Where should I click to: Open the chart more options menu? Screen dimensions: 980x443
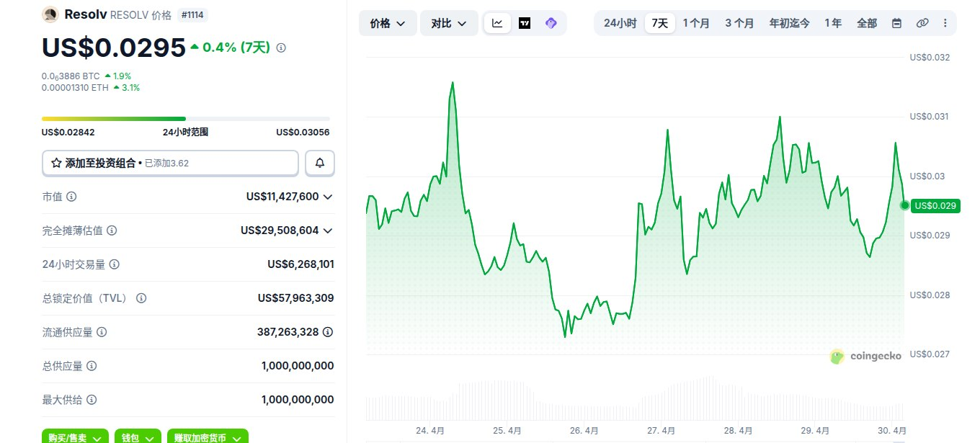pos(945,23)
